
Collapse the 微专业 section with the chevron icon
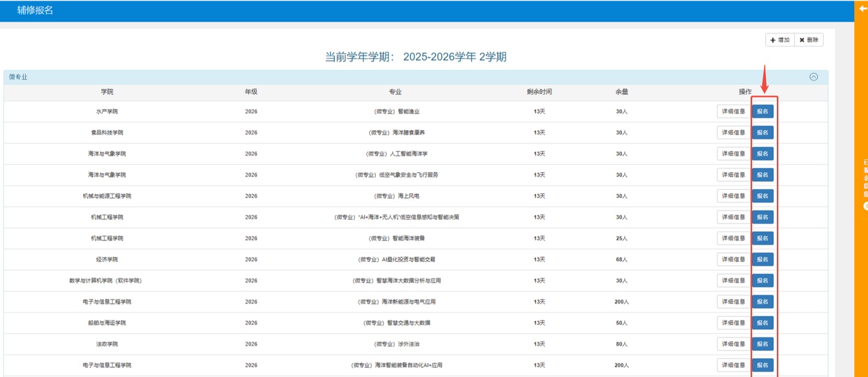[x=813, y=77]
